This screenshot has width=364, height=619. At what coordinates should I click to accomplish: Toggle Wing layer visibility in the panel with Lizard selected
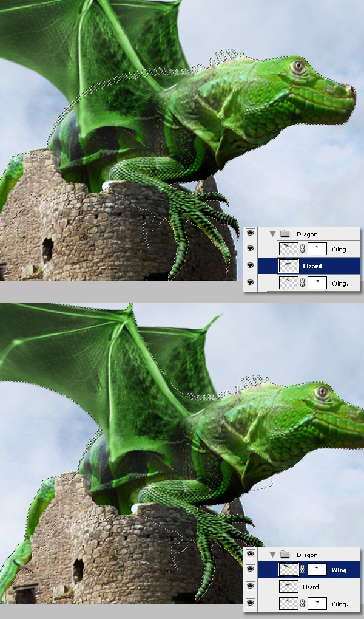pyautogui.click(x=250, y=248)
